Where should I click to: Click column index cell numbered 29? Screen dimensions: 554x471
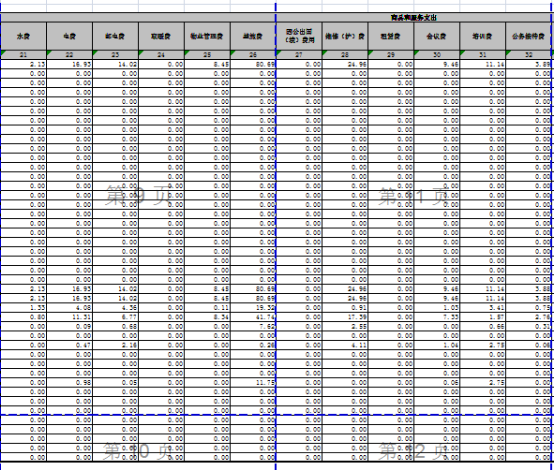pos(391,55)
